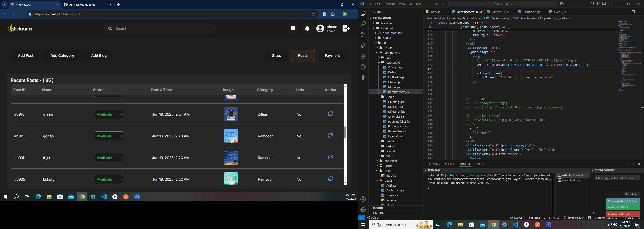Click the JavaScript JSX language mode
Viewport: 644px width, 229px height.
tap(576, 218)
